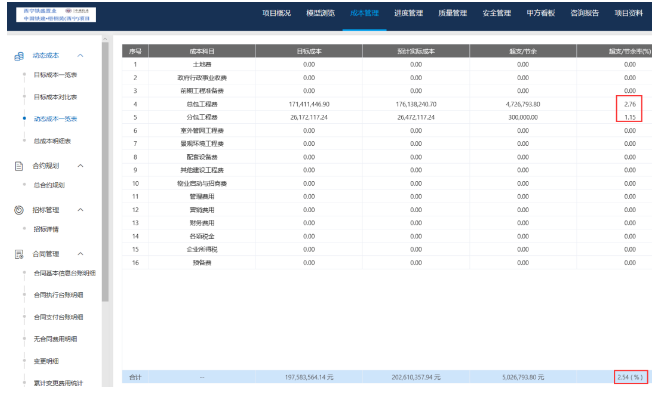Screen dimensions: 666x397
Task: Click target cost value 26,172,117.24
Action: click(x=309, y=118)
